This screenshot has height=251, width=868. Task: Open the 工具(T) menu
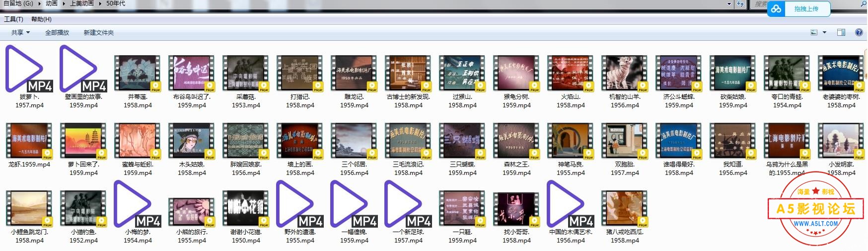(13, 19)
